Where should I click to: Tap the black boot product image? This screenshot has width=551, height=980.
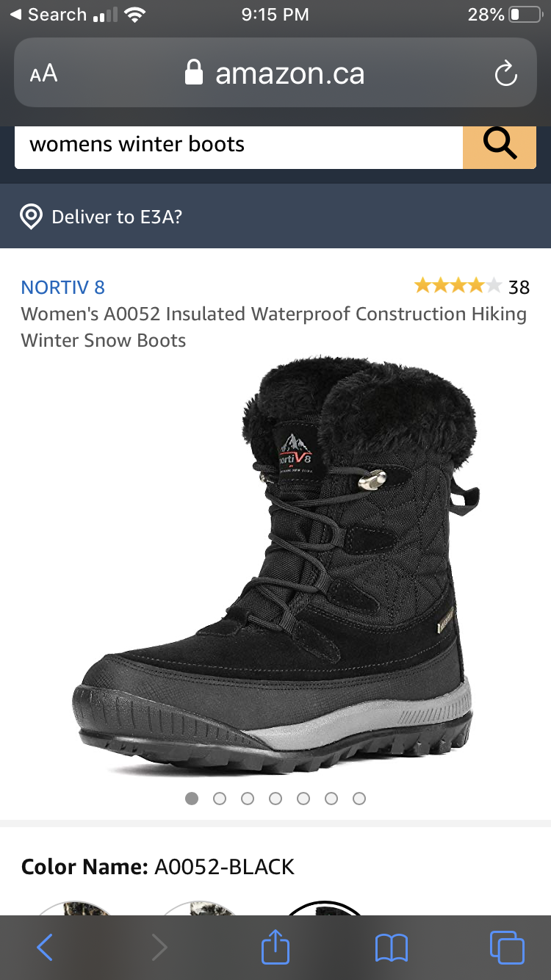[x=276, y=566]
